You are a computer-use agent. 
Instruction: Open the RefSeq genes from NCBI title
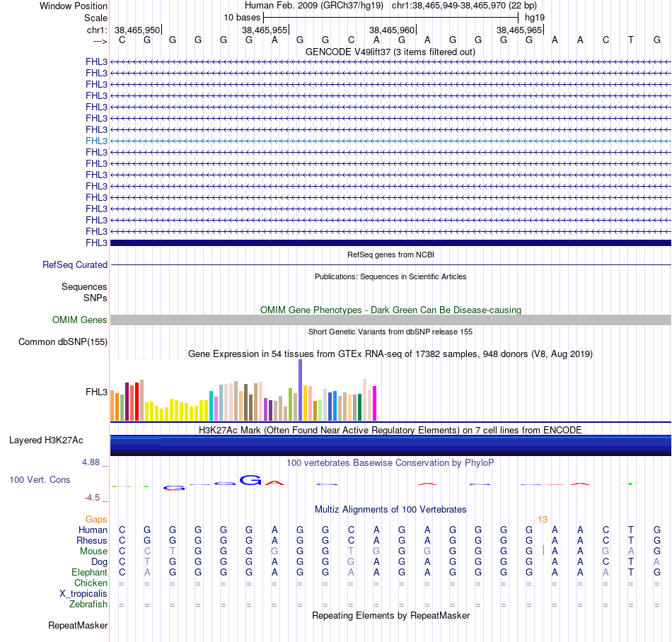point(390,255)
